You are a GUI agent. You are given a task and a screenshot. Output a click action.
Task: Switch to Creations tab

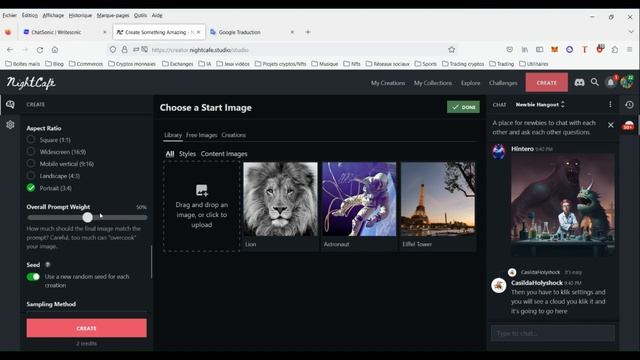pos(233,135)
